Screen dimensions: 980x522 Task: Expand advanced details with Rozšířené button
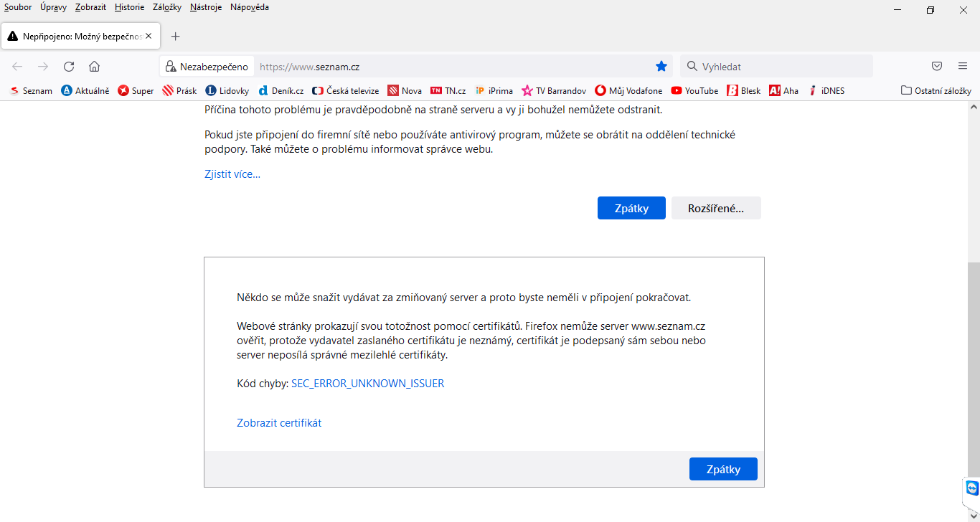[716, 209]
